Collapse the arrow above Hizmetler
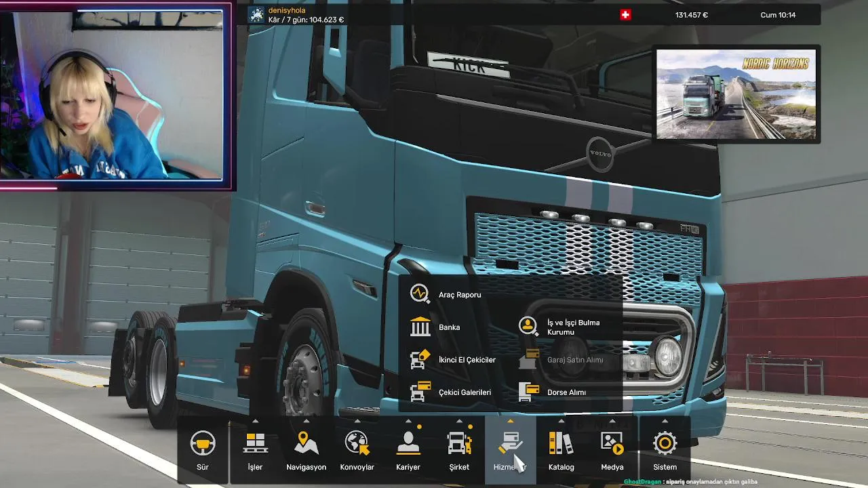Screen dimensions: 868x488 point(510,421)
